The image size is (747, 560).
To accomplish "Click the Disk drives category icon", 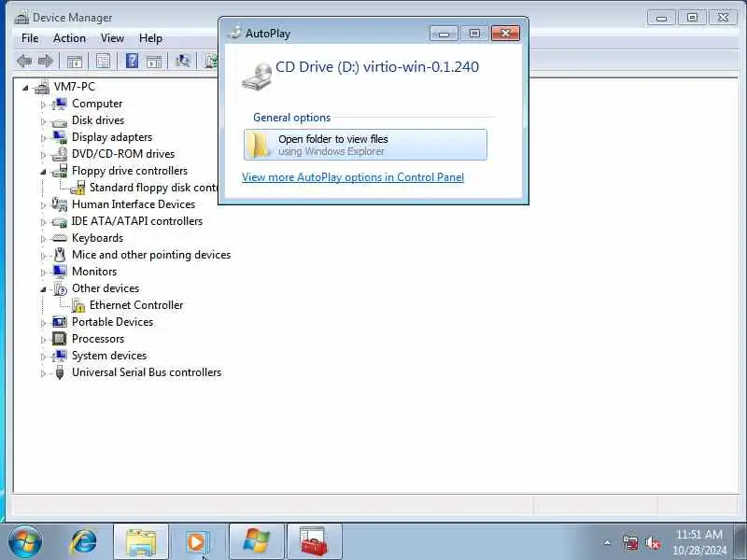I will 60,122.
